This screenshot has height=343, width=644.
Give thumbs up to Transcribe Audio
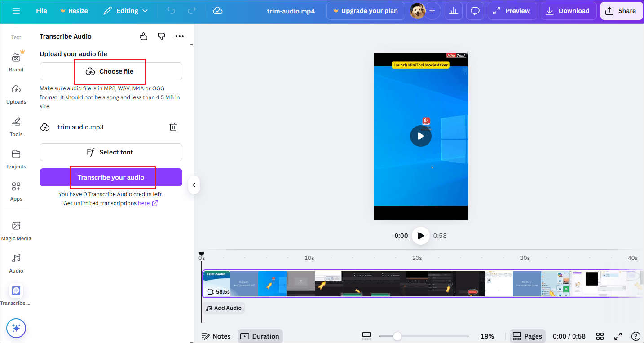tap(144, 36)
